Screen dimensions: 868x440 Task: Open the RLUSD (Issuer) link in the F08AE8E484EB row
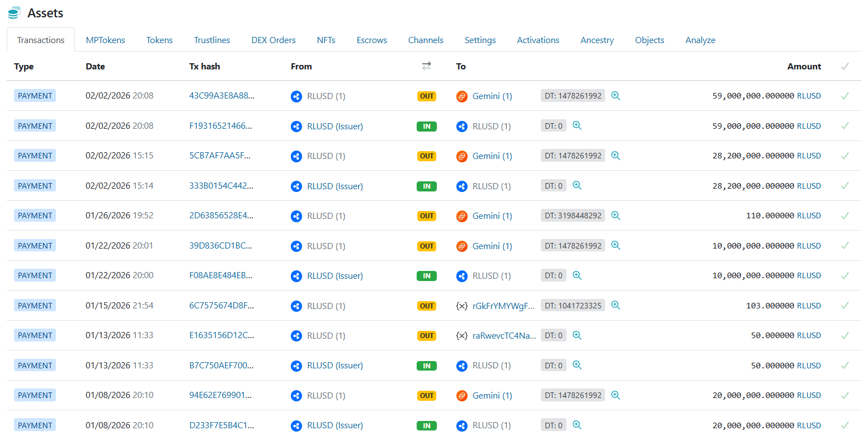335,276
